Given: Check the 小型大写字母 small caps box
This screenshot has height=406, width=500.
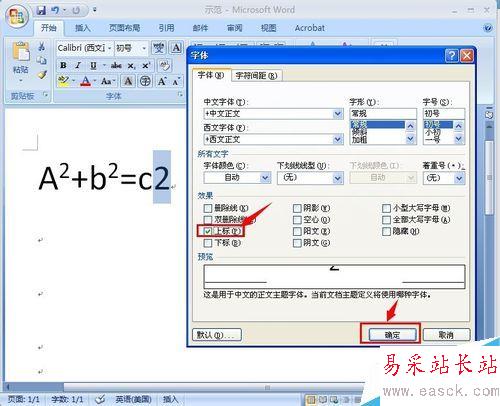Looking at the screenshot, I should tap(386, 208).
